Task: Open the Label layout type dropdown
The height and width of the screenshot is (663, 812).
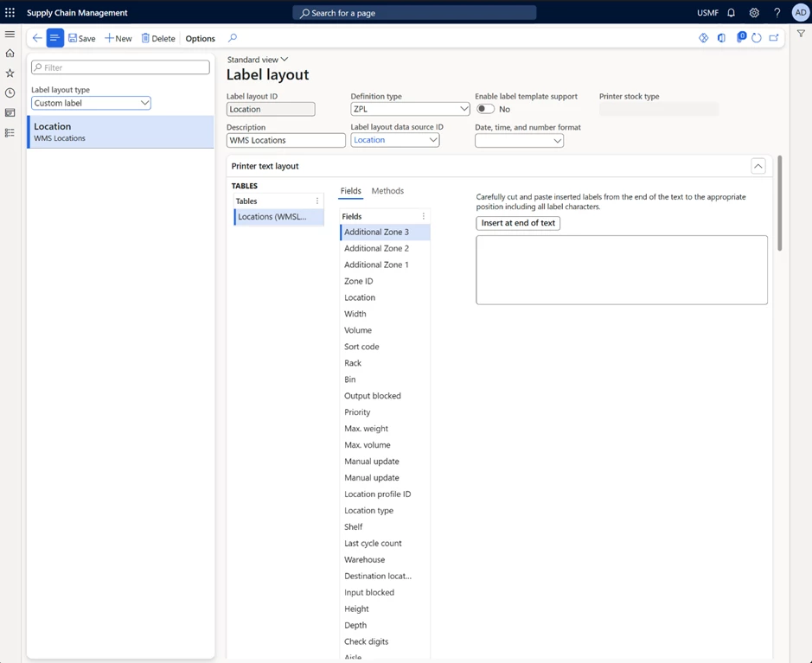Action: click(x=91, y=103)
